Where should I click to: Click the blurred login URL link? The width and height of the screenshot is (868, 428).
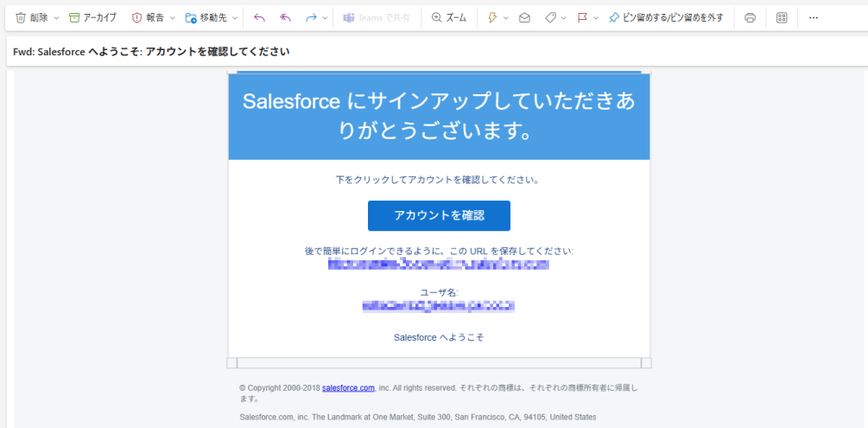click(439, 265)
